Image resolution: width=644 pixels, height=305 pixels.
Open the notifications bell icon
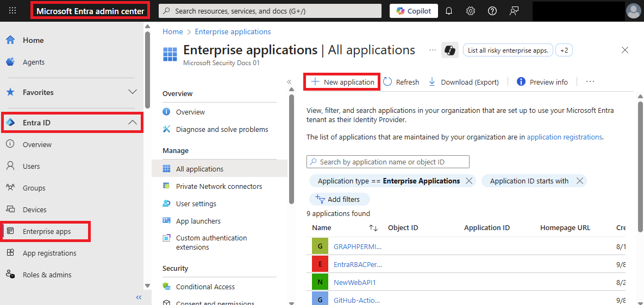coord(449,11)
